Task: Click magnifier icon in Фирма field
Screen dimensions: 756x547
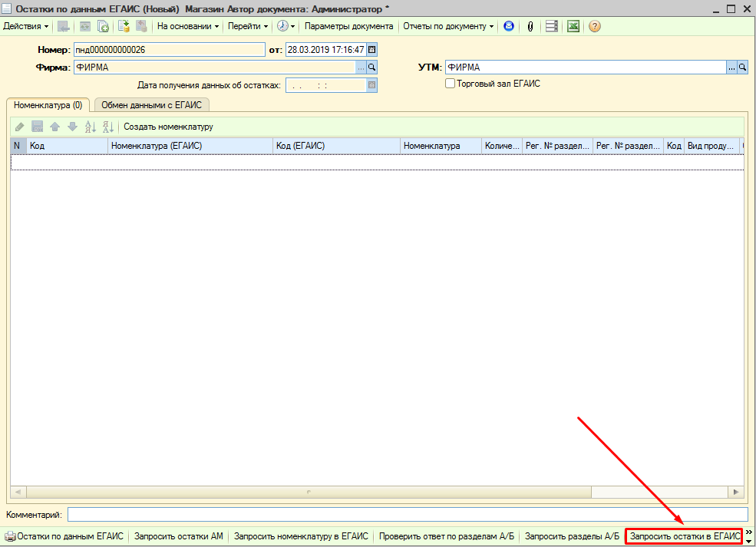Action: [371, 68]
